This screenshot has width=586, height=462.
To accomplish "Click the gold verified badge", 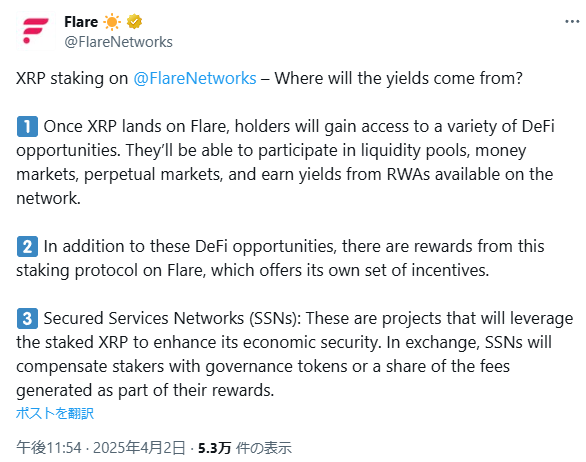I will [134, 22].
